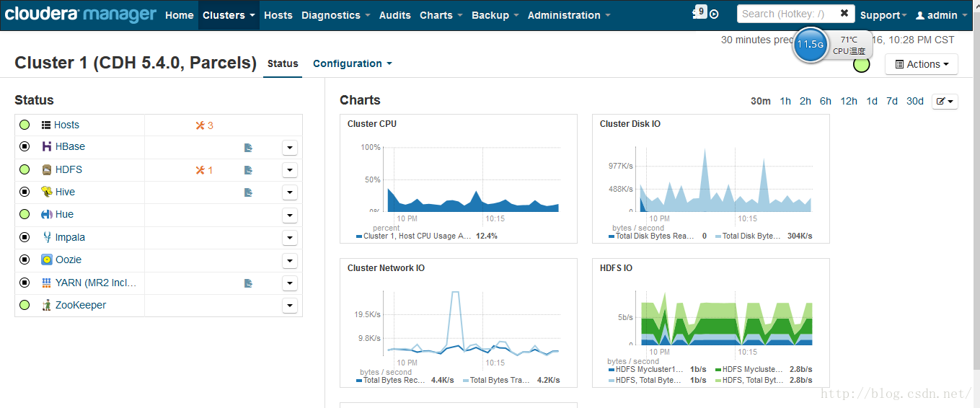The width and height of the screenshot is (980, 408).
Task: Click the HBase stale configuration file icon
Action: tap(248, 148)
